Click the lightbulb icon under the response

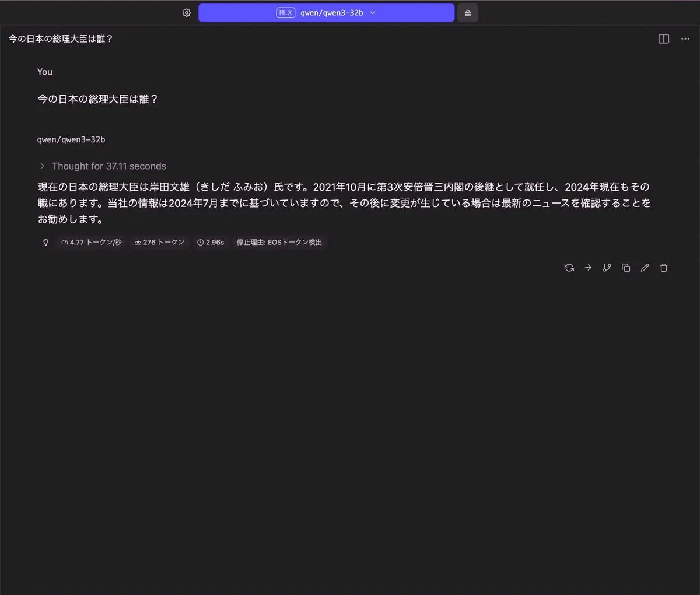tap(45, 242)
